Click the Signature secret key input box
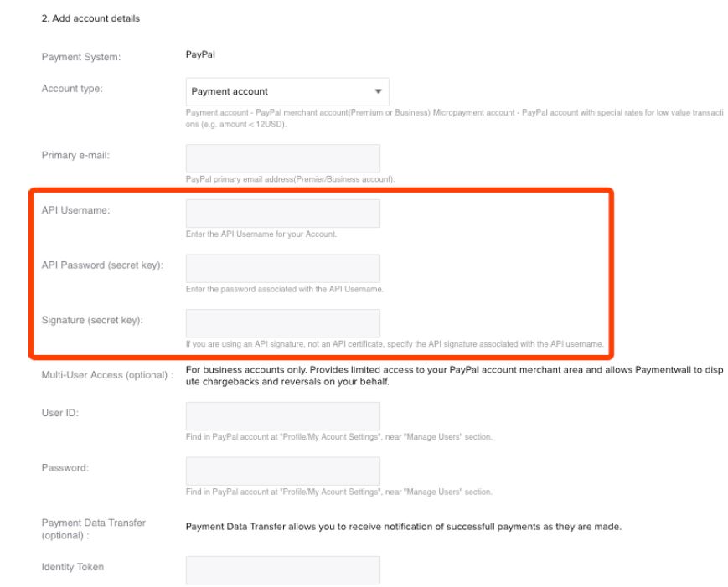 283,323
